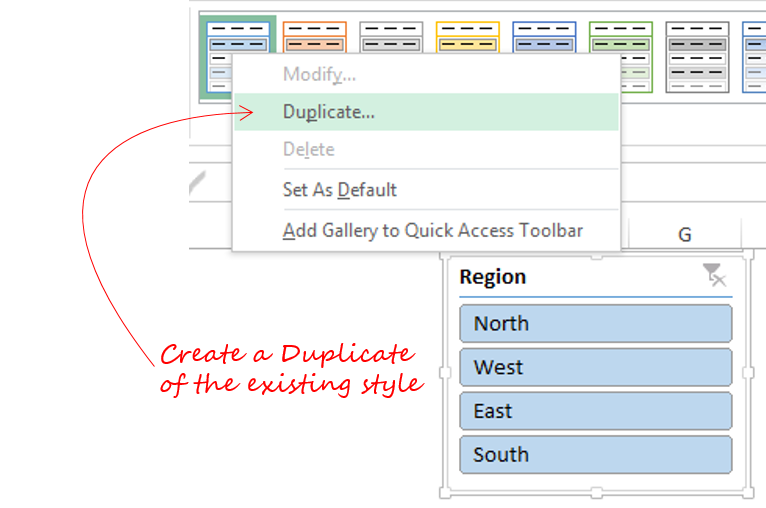Select column G header
766x508 pixels.
coord(684,234)
